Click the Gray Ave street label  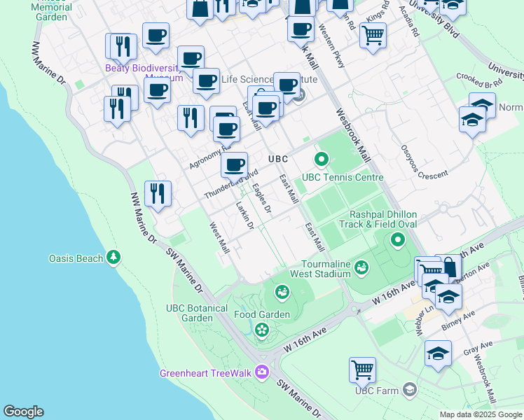click(478, 348)
